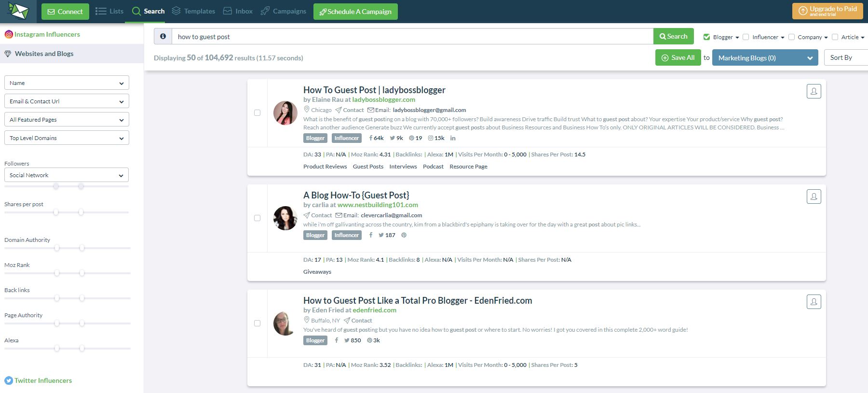The width and height of the screenshot is (868, 393).
Task: Open the Marketing Blogs (0) list dropdown
Action: tap(765, 58)
